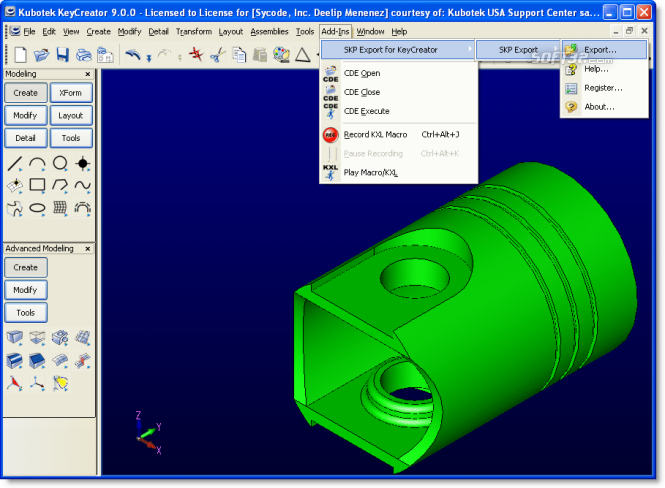
Task: Select the wireframe box tool
Action: coord(37,337)
